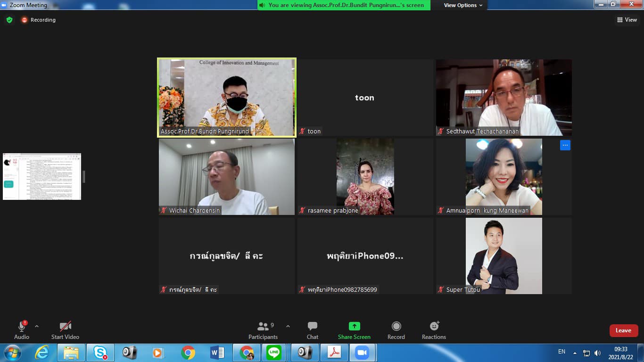Open the Chat panel
The image size is (644, 362).
tap(312, 330)
